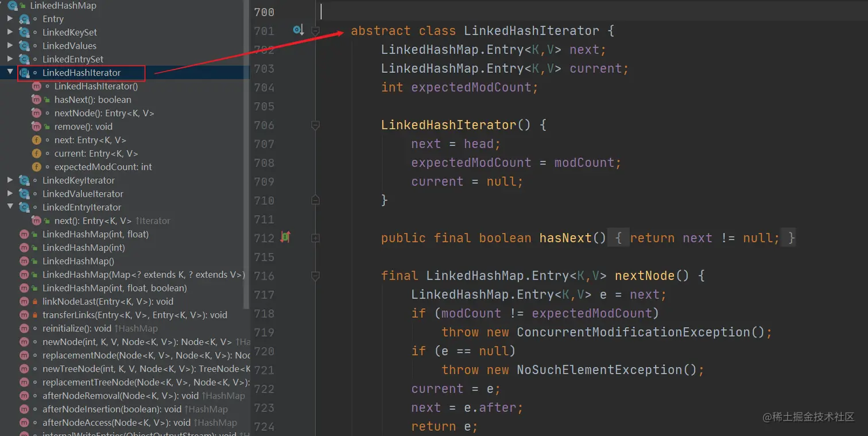The height and width of the screenshot is (436, 868).
Task: Fold the LinkedHashIterator class at line 701
Action: (x=315, y=31)
